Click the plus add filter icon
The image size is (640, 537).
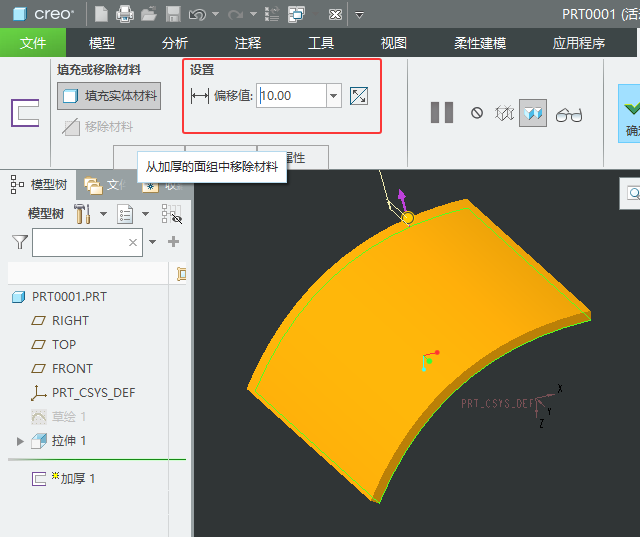pyautogui.click(x=173, y=242)
